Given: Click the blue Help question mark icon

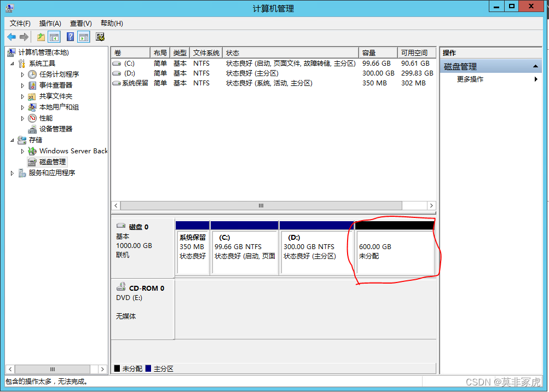Looking at the screenshot, I should click(70, 37).
